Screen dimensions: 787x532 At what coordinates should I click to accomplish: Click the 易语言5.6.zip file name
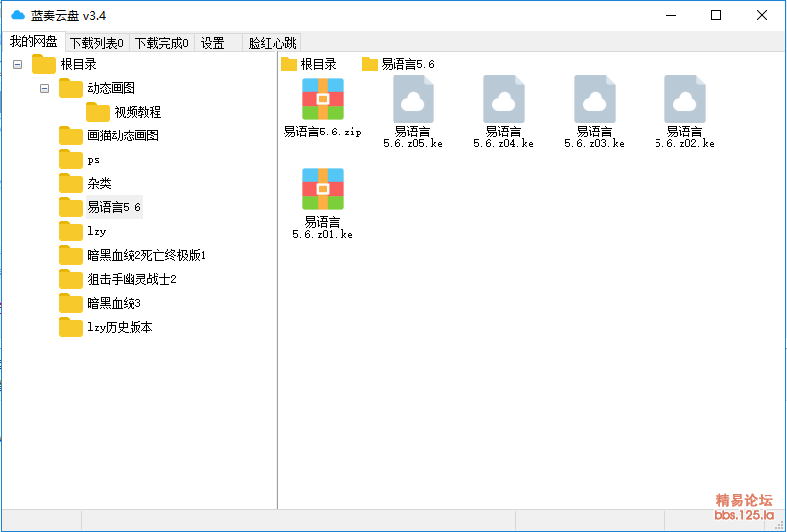[x=322, y=132]
